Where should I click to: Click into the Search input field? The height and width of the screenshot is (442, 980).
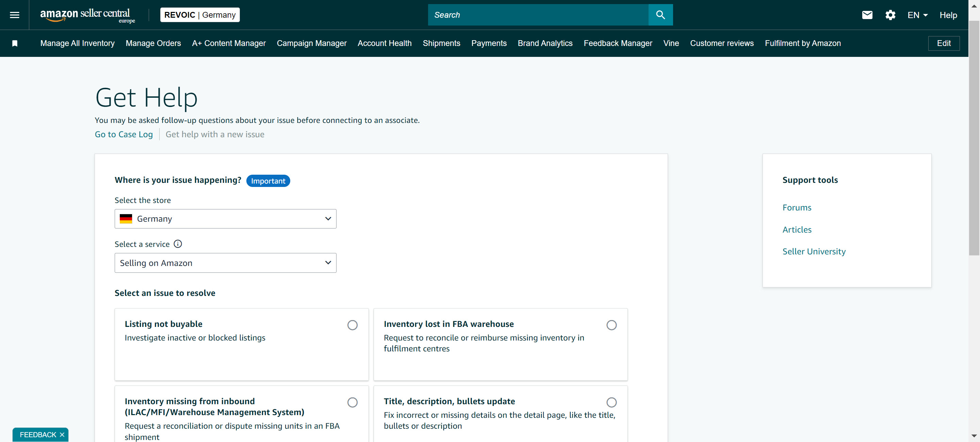pos(538,15)
